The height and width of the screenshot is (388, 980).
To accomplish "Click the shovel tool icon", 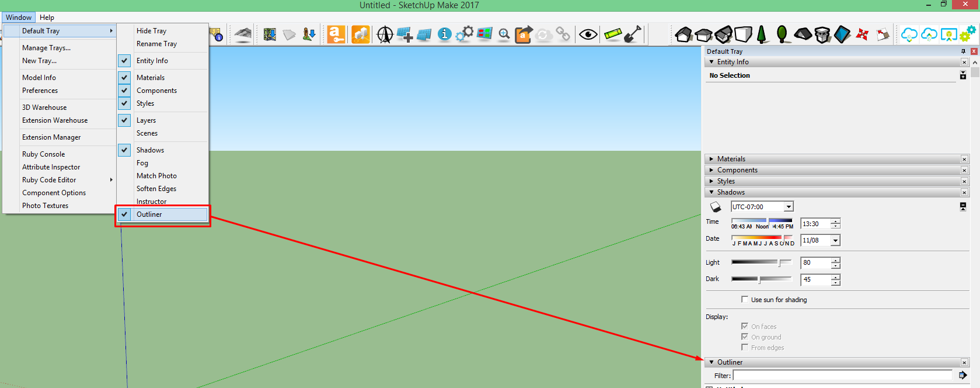I will [633, 34].
